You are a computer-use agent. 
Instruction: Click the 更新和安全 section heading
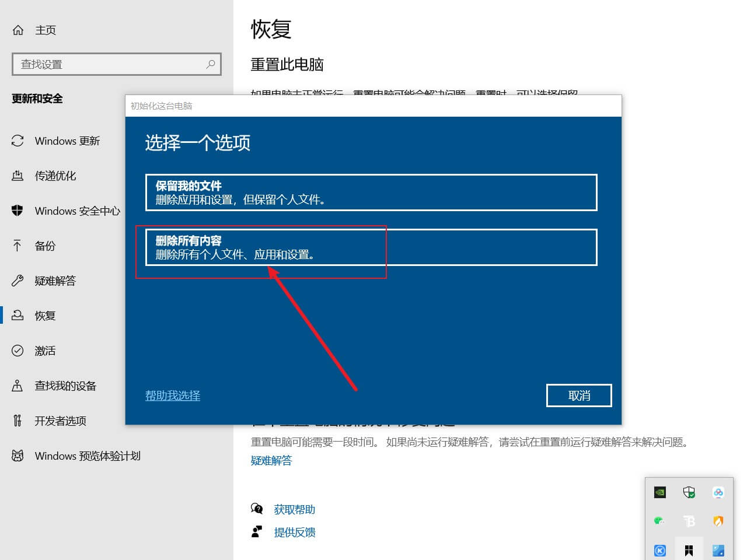click(37, 99)
